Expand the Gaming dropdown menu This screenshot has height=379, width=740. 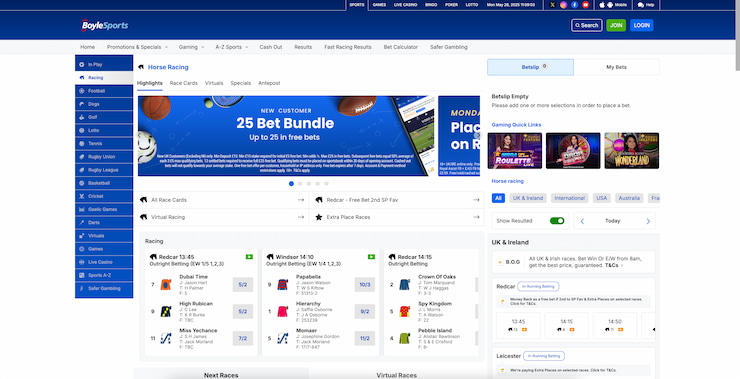191,47
